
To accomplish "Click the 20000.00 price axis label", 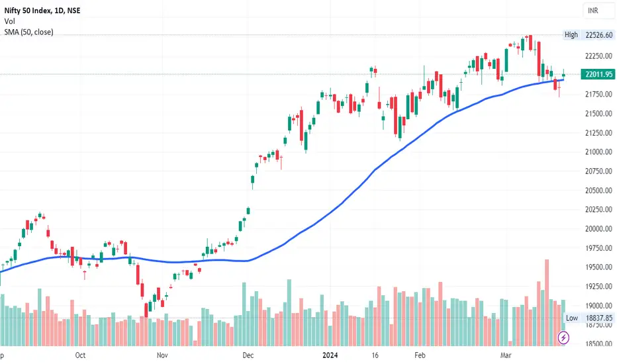I will (x=598, y=228).
